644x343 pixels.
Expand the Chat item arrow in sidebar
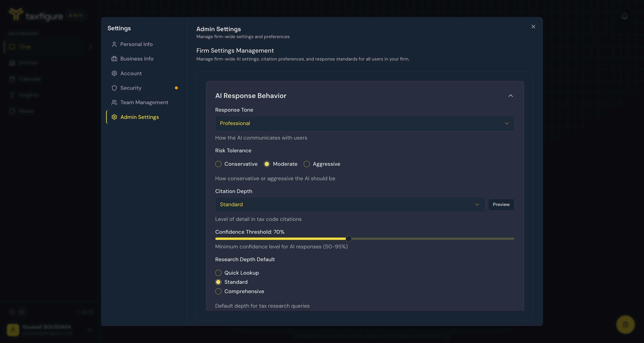coord(90,47)
